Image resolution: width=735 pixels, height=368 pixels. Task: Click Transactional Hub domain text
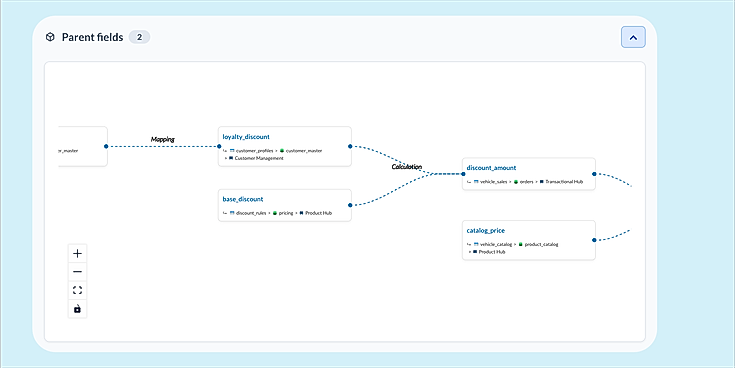pos(564,182)
